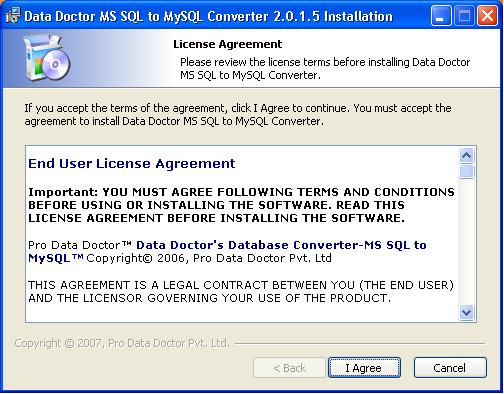
Task: Click the title bar text of the installer
Action: click(x=208, y=16)
